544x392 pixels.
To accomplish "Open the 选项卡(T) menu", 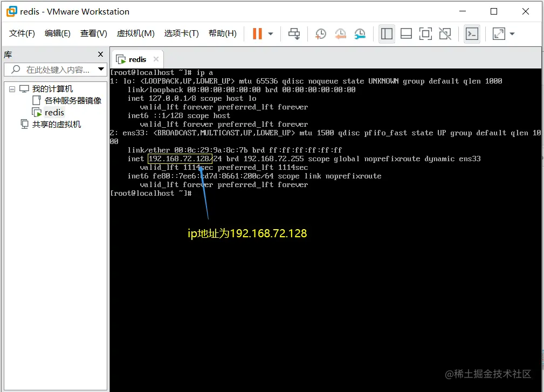I will (182, 33).
